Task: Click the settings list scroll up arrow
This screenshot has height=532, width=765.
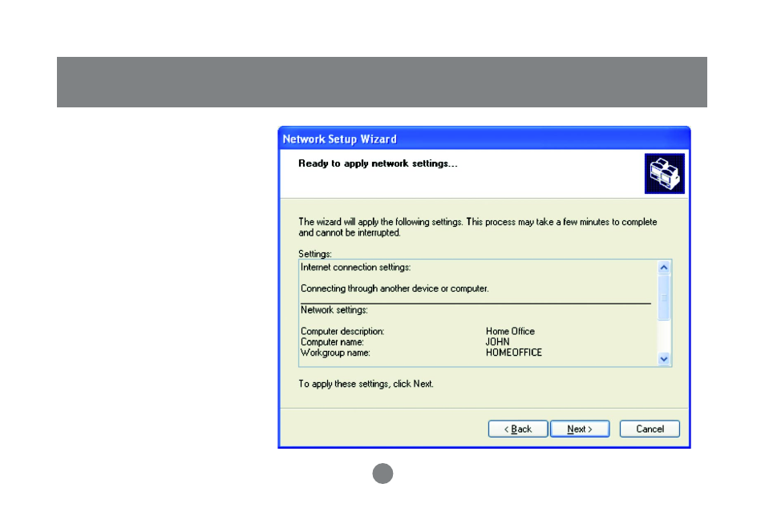Action: pyautogui.click(x=663, y=268)
